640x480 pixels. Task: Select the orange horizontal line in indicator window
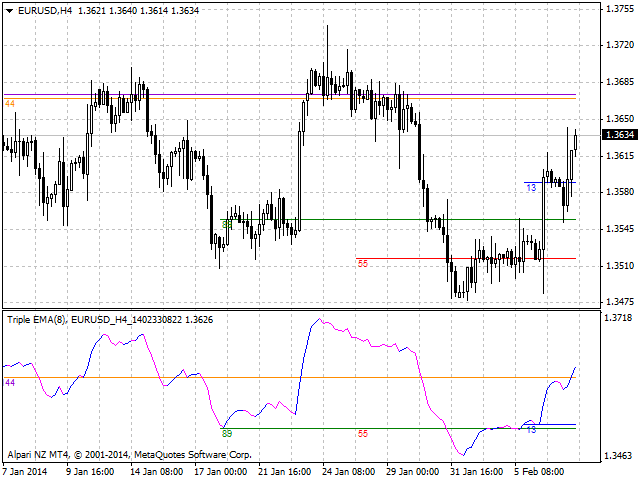290,378
